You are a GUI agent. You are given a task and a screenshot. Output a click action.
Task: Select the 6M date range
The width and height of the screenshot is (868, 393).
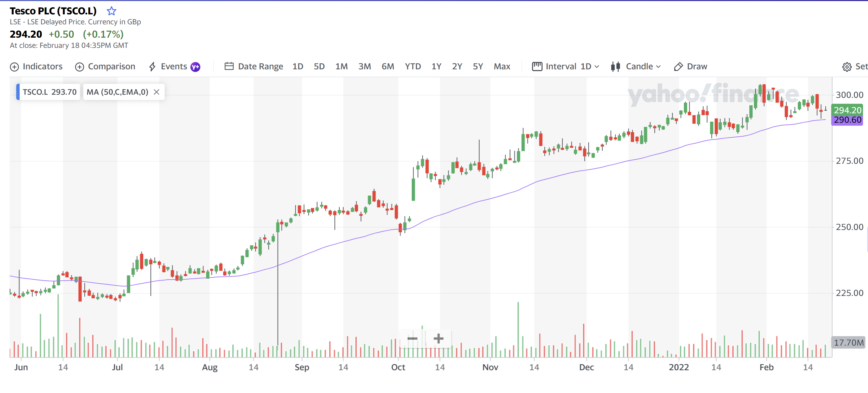pyautogui.click(x=388, y=66)
